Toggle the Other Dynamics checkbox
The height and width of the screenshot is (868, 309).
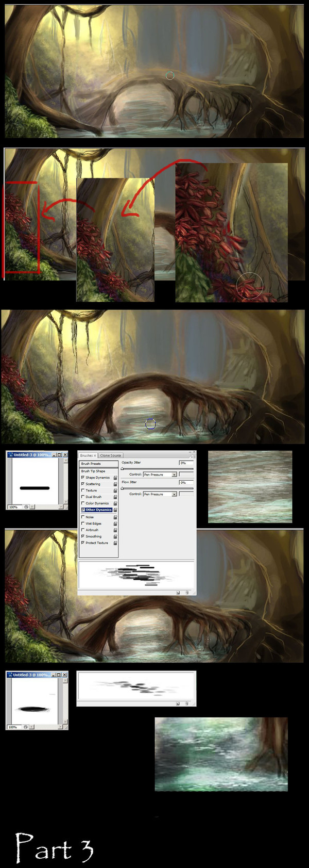point(83,510)
